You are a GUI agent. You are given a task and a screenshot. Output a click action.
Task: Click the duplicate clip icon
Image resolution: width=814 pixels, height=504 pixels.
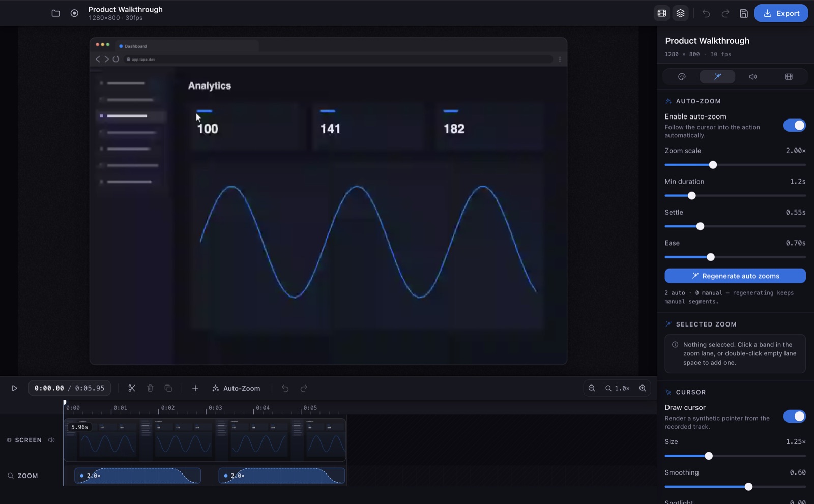tap(168, 388)
